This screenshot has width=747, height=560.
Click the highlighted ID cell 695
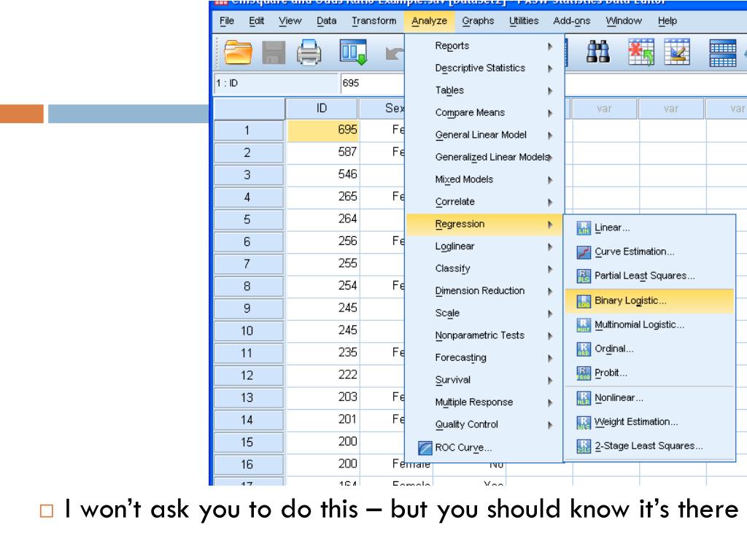tap(323, 130)
